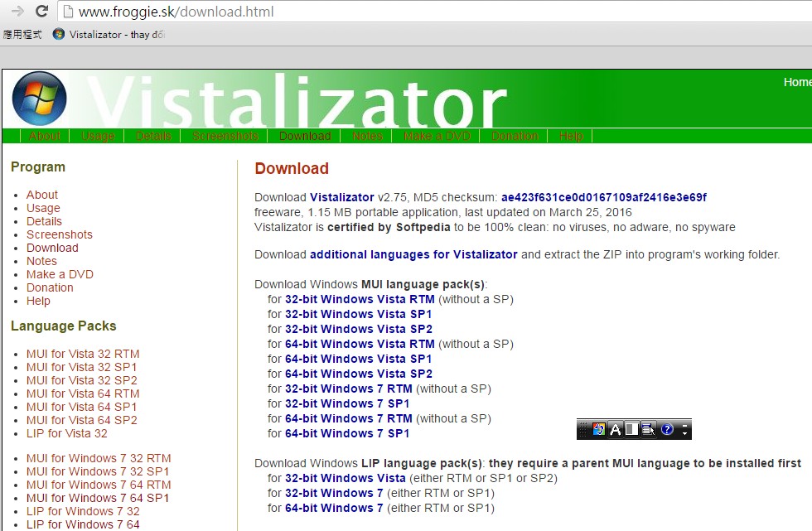The width and height of the screenshot is (812, 531).
Task: Open 32-bit Windows 7 SP1 MUI link
Action: tap(347, 403)
